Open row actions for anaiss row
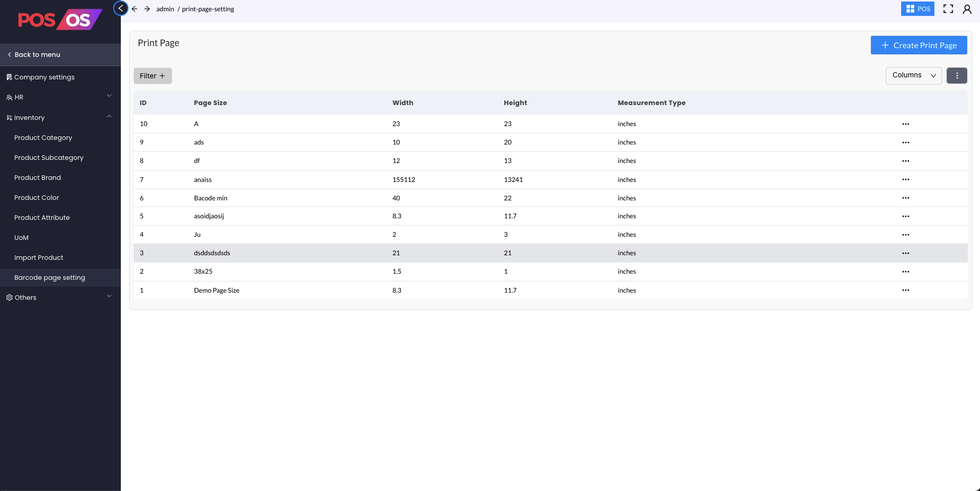 tap(905, 179)
